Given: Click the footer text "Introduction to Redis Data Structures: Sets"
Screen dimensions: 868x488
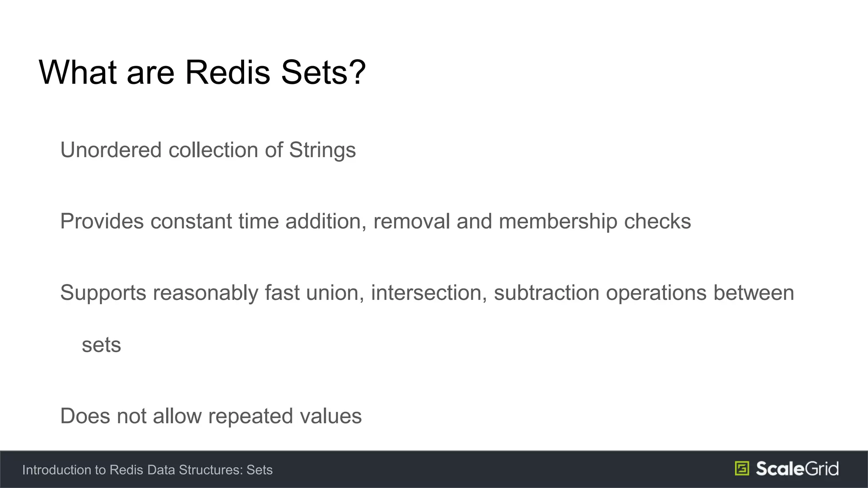Looking at the screenshot, I should pos(147,470).
